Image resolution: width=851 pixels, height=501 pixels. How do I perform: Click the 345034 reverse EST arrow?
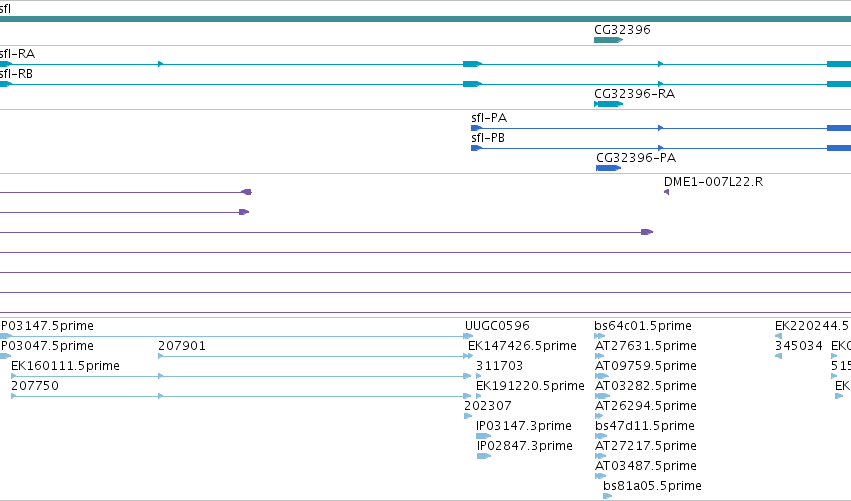[x=778, y=356]
